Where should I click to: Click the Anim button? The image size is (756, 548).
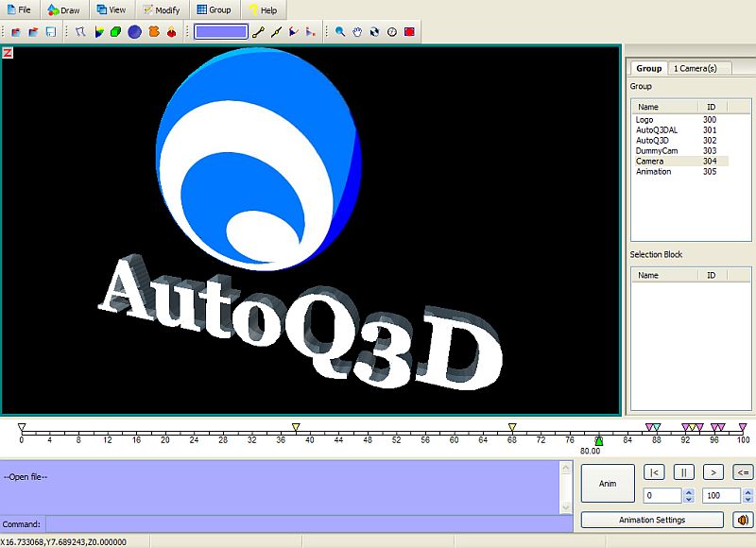pyautogui.click(x=608, y=484)
